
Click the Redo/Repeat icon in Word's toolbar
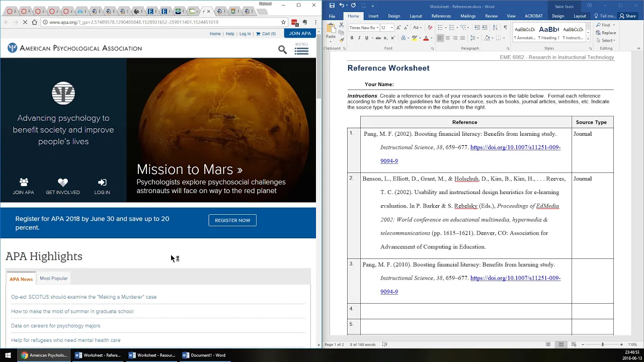pos(353,6)
